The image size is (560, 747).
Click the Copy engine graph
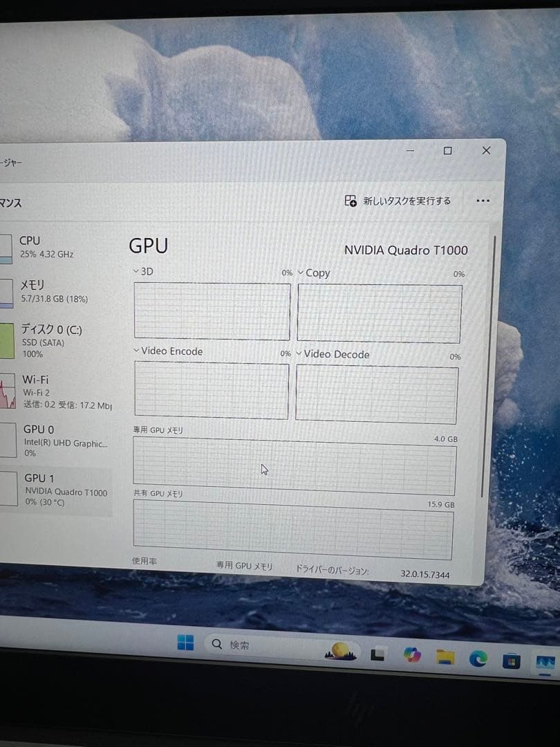[380, 313]
